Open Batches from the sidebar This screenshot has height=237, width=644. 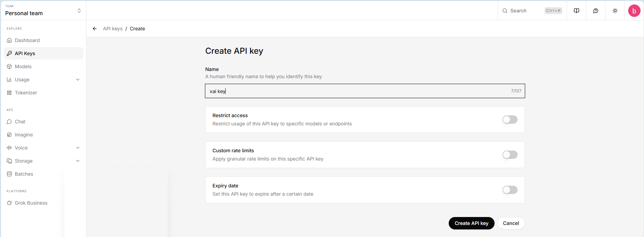[x=24, y=174]
